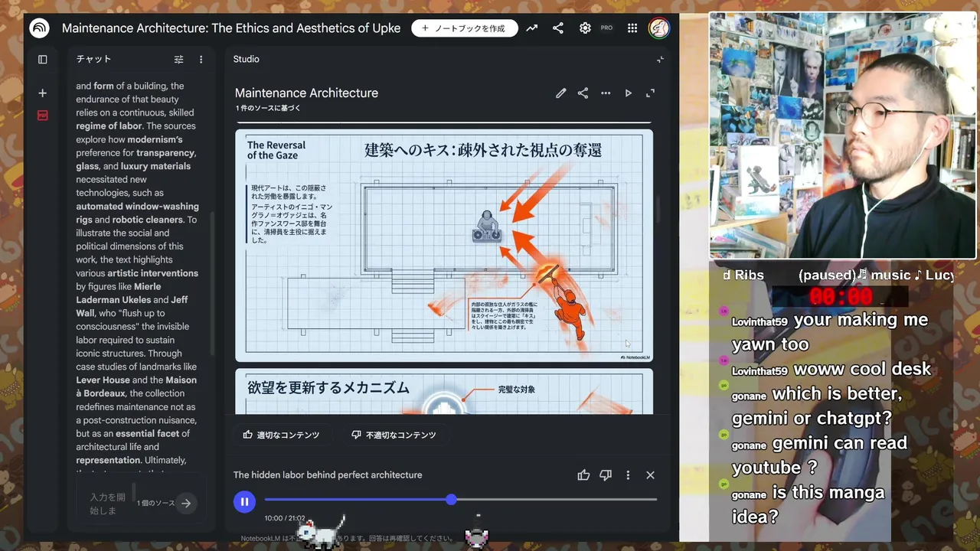Open chat panel more options menu
Image resolution: width=980 pixels, height=551 pixels.
(x=201, y=60)
